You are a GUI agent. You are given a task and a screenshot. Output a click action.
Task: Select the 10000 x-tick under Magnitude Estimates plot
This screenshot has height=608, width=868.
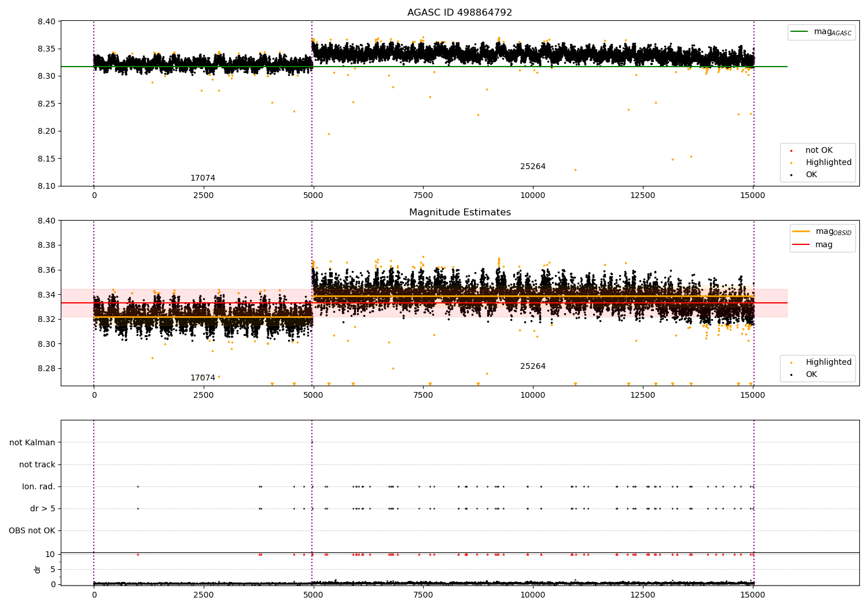click(x=533, y=395)
